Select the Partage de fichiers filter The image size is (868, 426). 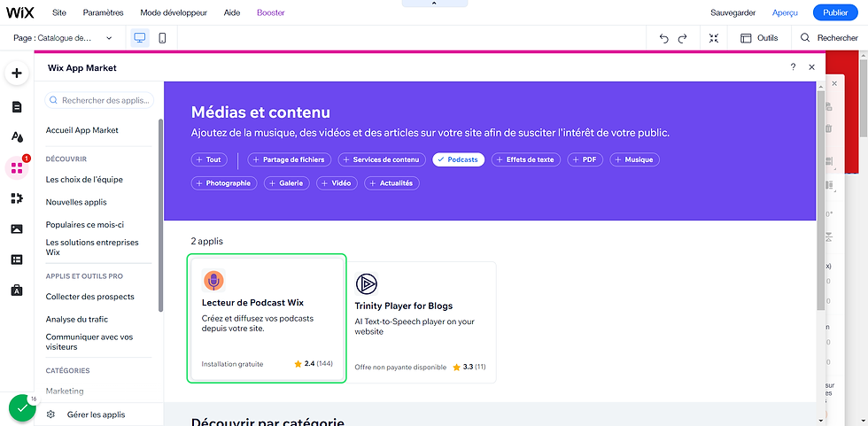(x=290, y=159)
